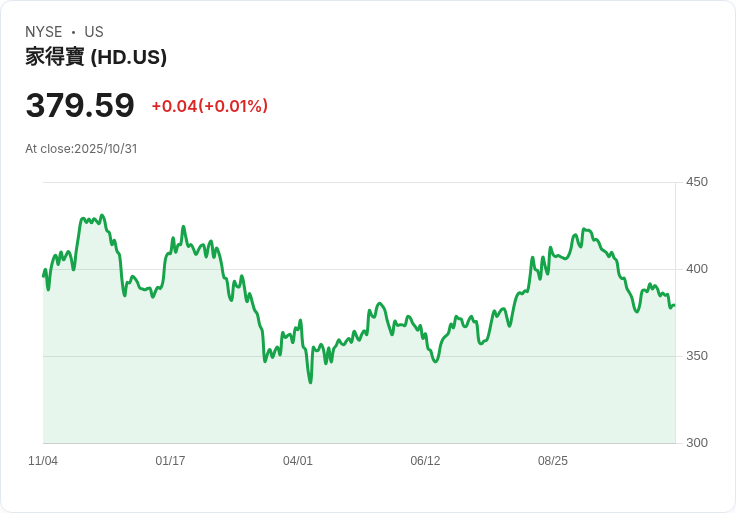This screenshot has width=736, height=513.
Task: Click the NYSE exchange label
Action: tap(44, 32)
